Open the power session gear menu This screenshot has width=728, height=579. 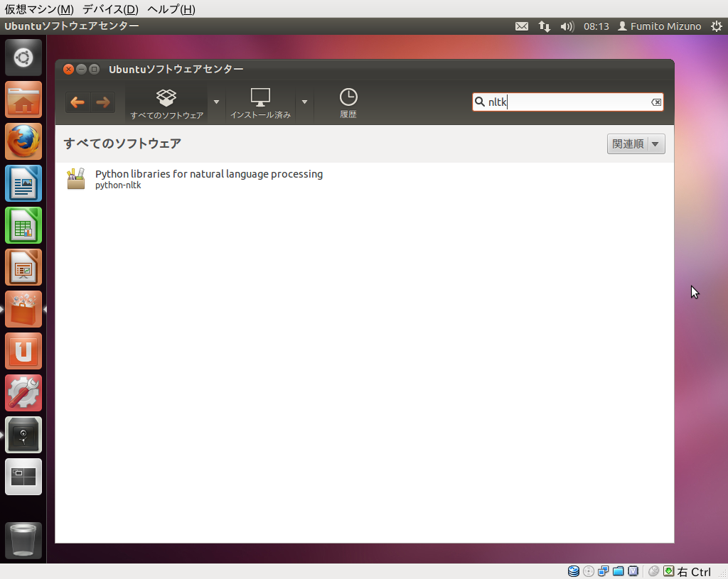pos(717,26)
